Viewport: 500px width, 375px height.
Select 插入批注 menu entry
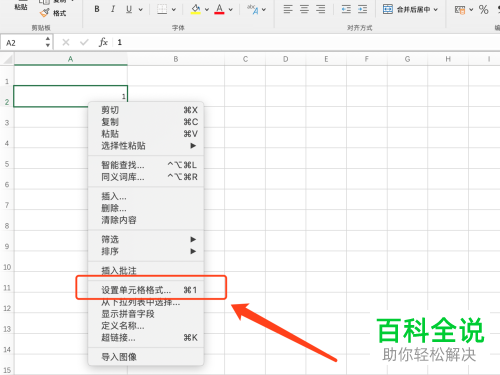pyautogui.click(x=146, y=270)
